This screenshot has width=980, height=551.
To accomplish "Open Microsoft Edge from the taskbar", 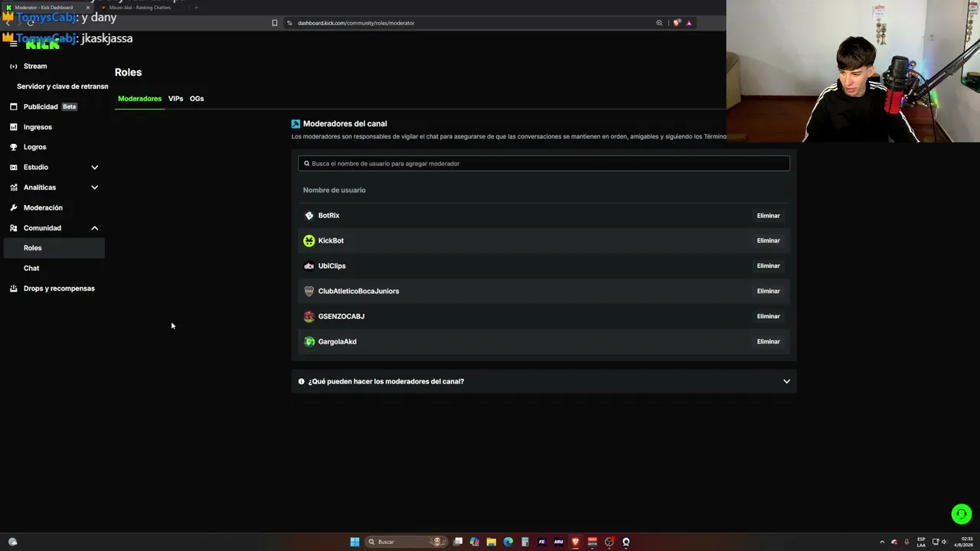I will (508, 542).
